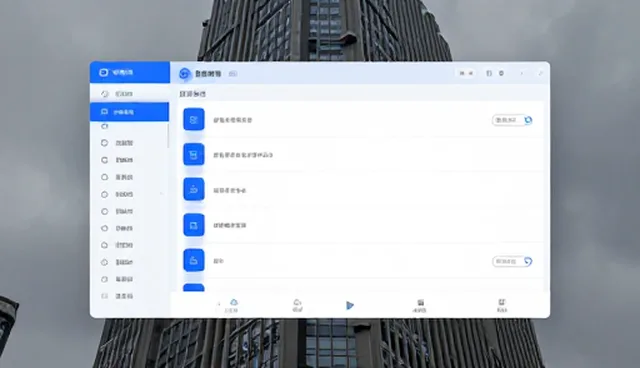Switch to the first bottom tab with blue cloud icon

[x=233, y=306]
